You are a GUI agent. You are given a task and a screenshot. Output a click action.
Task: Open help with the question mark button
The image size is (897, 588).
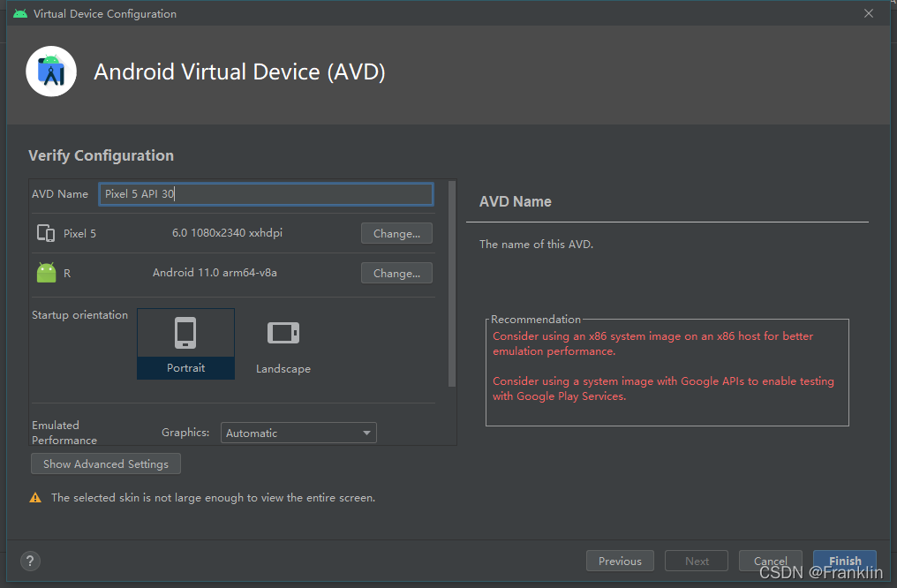[30, 562]
